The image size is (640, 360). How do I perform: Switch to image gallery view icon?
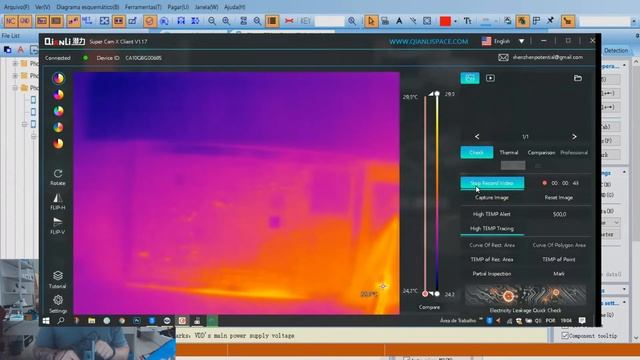470,78
